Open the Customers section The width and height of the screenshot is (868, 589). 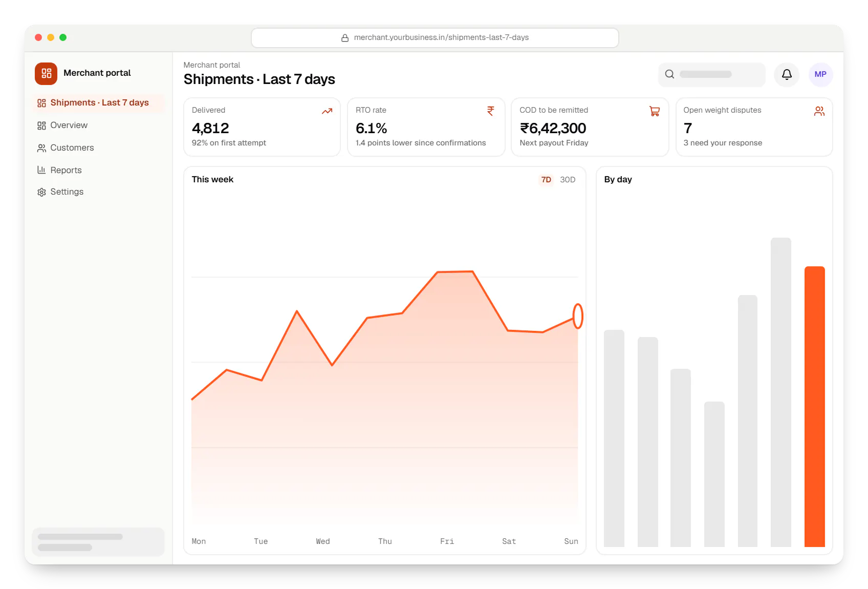[98, 148]
